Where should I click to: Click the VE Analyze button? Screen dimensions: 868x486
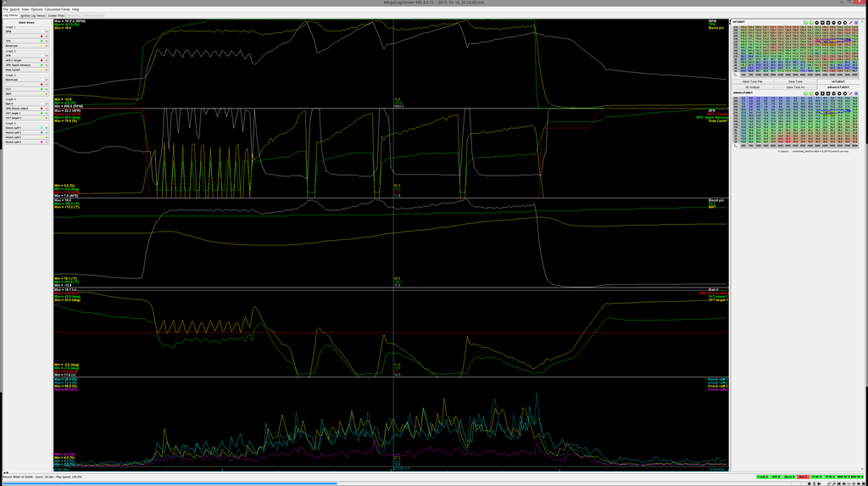[753, 87]
